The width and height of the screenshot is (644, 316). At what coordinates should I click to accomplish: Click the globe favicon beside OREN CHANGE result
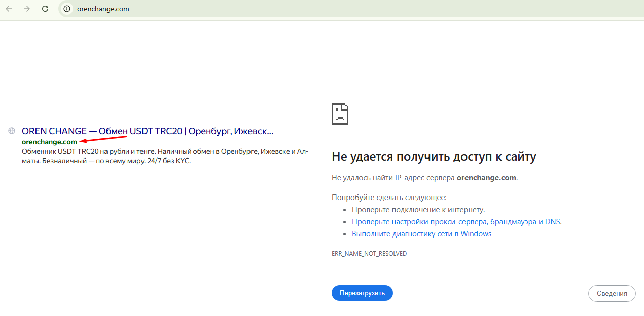point(12,131)
